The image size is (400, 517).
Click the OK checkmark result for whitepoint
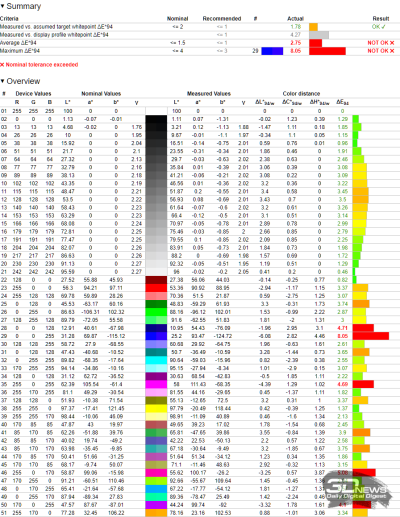[x=379, y=27]
